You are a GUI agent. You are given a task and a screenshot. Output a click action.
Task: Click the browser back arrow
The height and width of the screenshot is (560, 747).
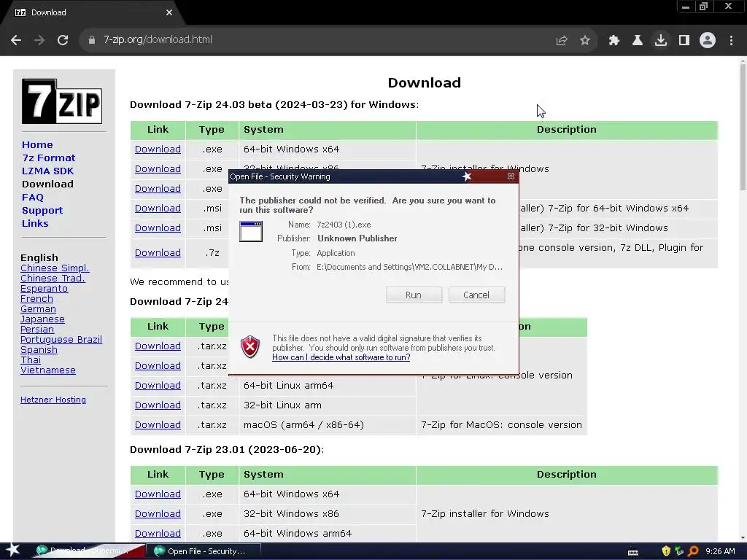[x=16, y=40]
